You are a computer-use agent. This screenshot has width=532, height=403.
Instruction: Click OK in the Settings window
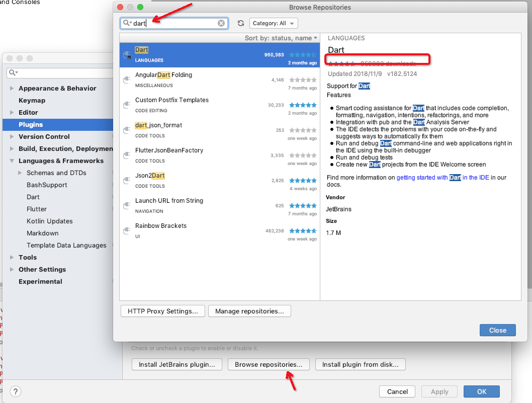coord(481,391)
